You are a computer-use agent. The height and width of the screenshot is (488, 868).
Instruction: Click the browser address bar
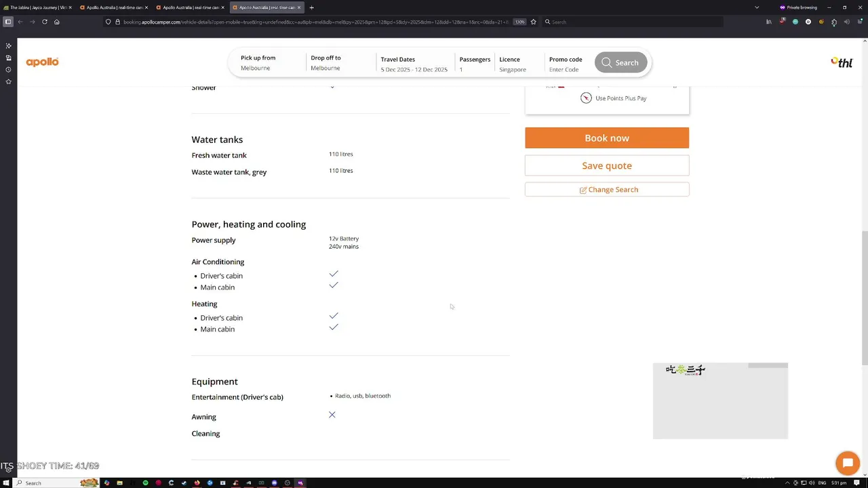(x=312, y=22)
